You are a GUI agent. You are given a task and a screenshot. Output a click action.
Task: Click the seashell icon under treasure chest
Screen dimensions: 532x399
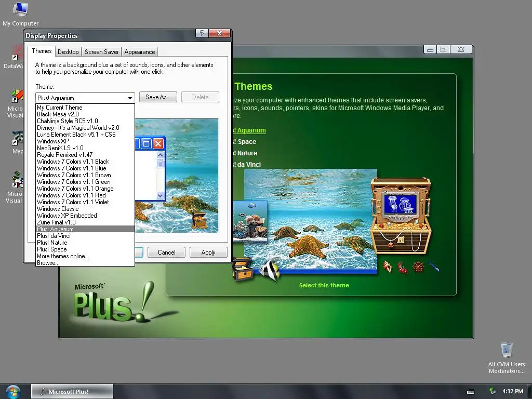pyautogui.click(x=387, y=267)
